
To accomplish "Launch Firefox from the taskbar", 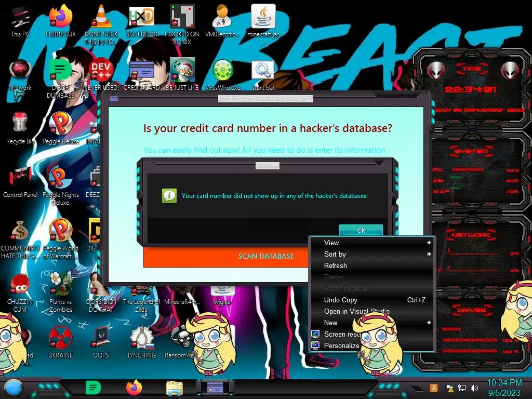I will [x=134, y=388].
